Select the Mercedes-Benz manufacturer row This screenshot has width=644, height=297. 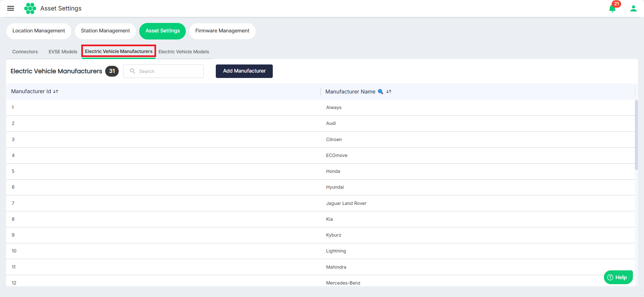pos(320,281)
